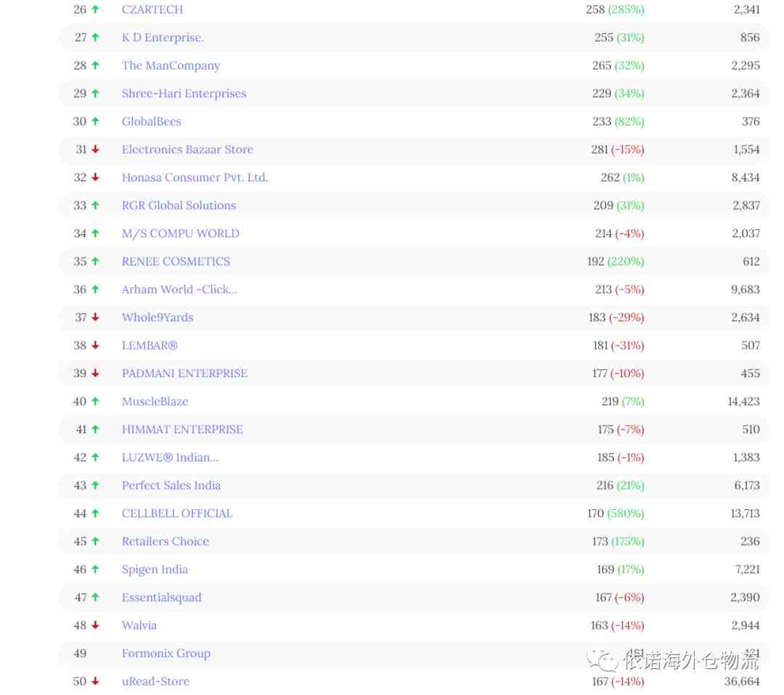Click the 9,683 count for Arham World
This screenshot has width=784, height=695.
745,289
